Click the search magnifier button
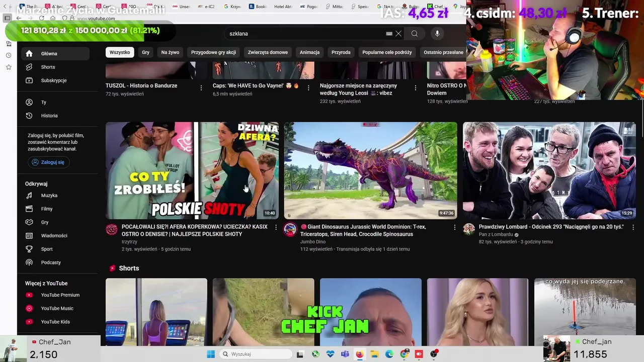This screenshot has width=644, height=362. pos(415,34)
